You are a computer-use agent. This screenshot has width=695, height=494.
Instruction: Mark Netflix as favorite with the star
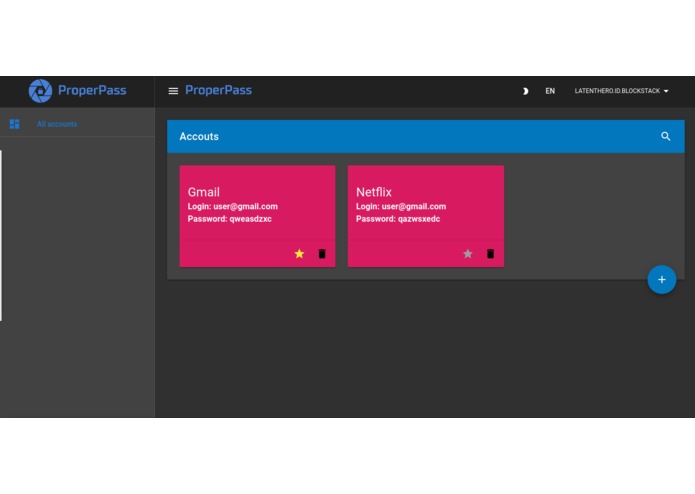(x=468, y=254)
